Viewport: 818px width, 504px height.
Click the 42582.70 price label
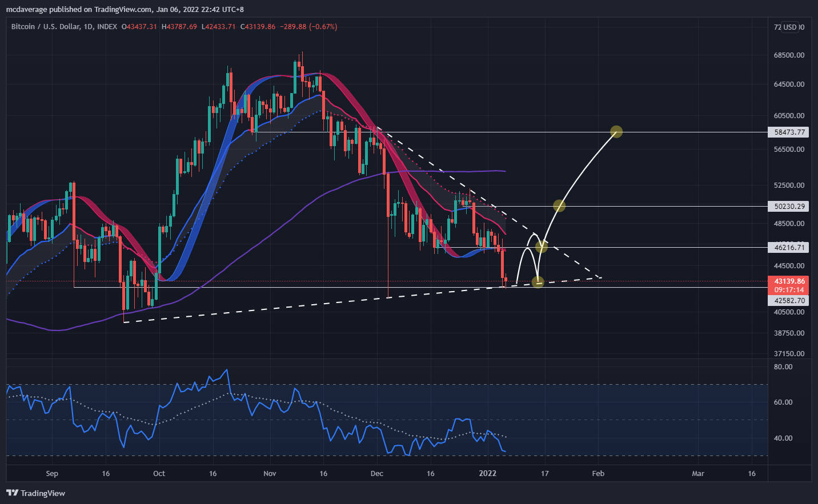point(788,300)
